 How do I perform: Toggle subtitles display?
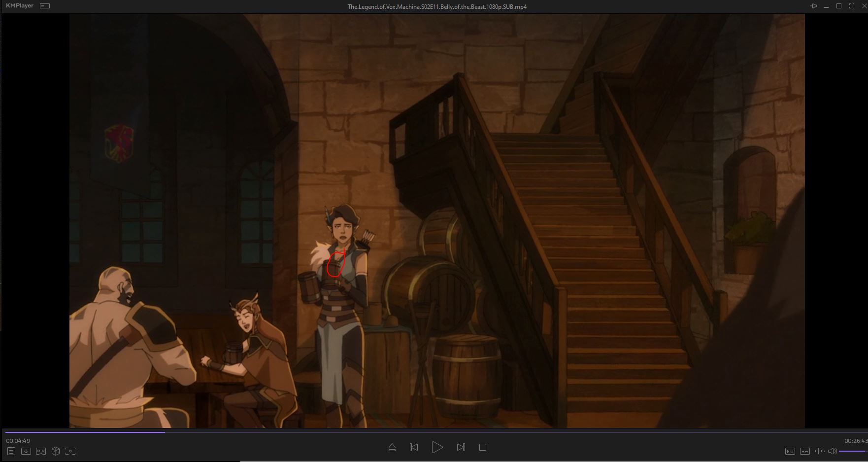point(805,451)
